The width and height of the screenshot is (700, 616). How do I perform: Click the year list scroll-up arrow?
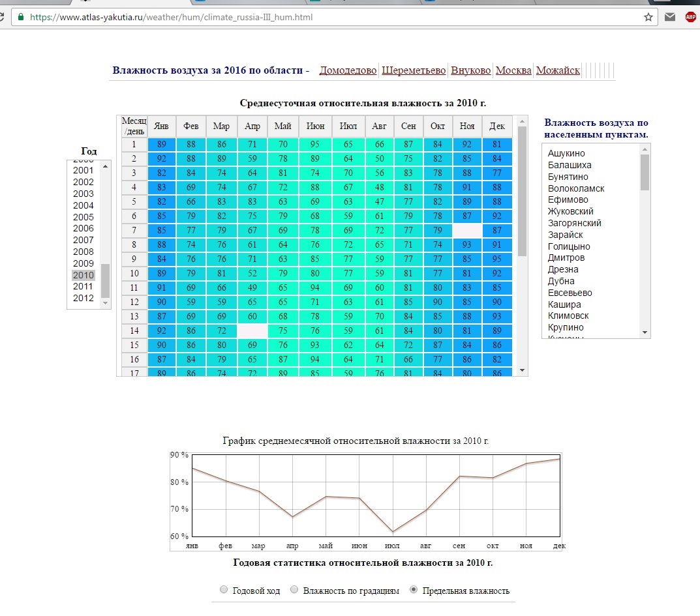[105, 166]
